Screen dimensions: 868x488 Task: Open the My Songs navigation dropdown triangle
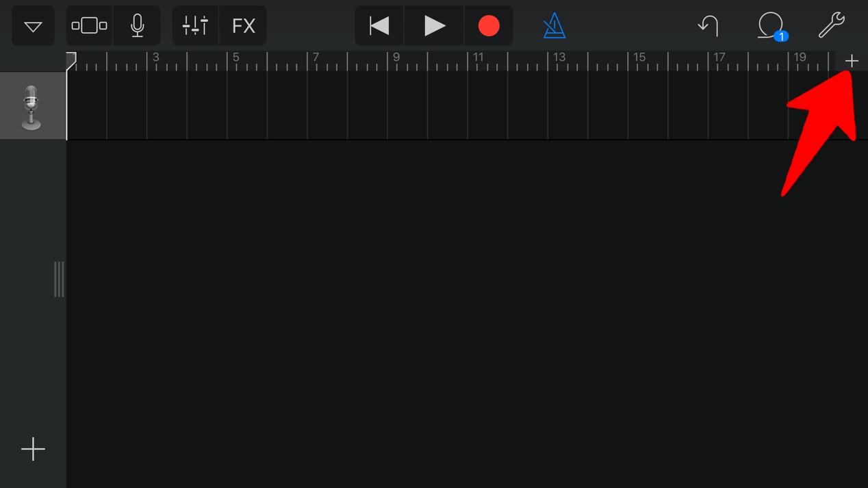click(x=33, y=26)
